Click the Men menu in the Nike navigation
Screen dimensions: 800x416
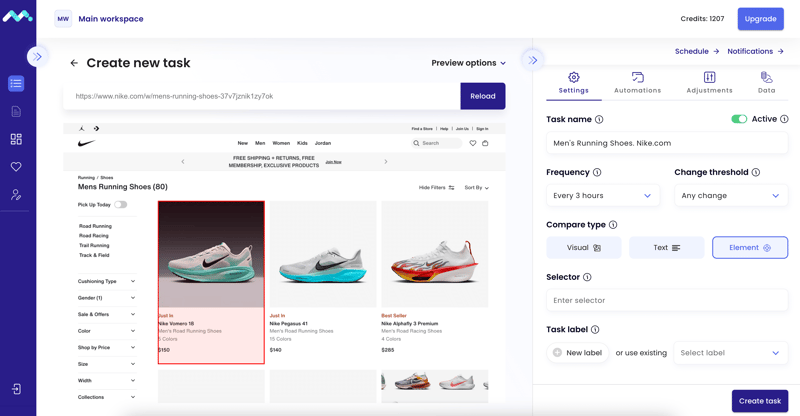pos(260,143)
